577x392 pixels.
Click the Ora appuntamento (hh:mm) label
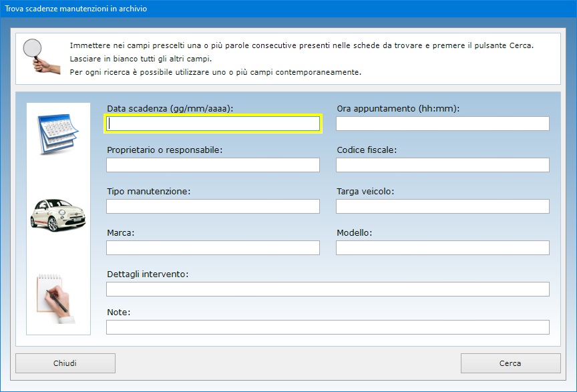(x=398, y=109)
